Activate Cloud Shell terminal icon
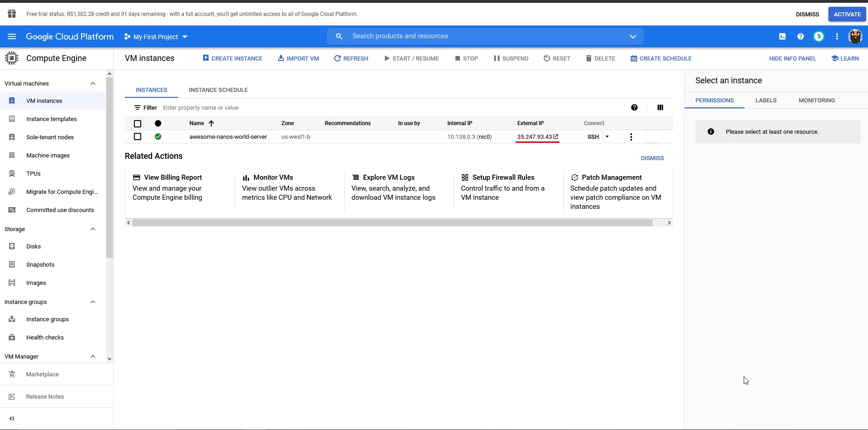 coord(782,36)
